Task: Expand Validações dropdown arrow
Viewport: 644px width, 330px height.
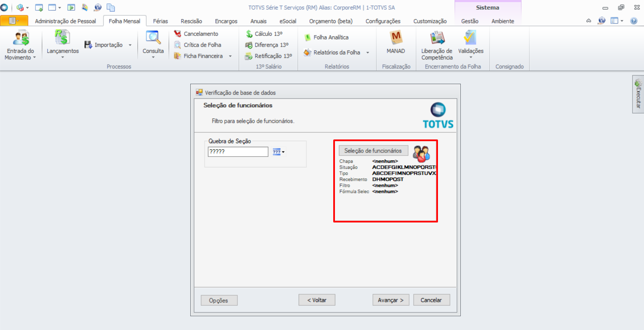Action: click(471, 57)
